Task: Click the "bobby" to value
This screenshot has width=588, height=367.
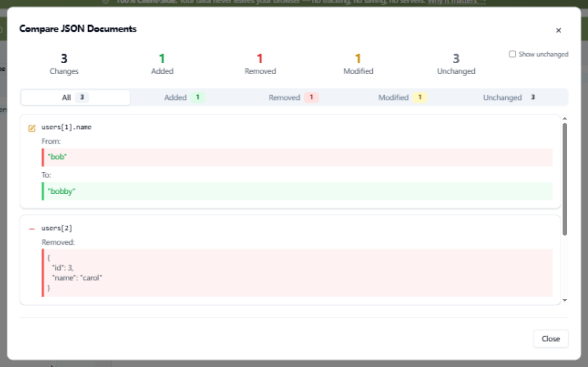Action: pos(61,191)
